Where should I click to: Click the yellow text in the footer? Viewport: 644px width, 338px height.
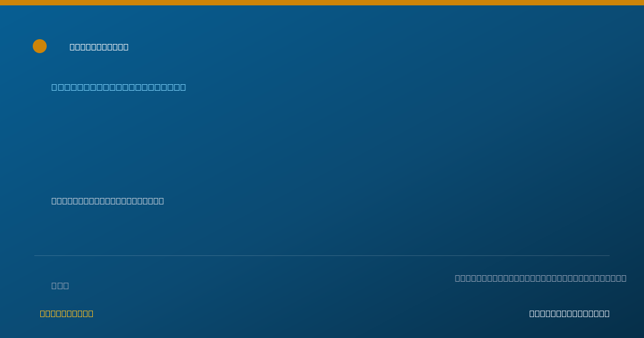click(x=67, y=314)
